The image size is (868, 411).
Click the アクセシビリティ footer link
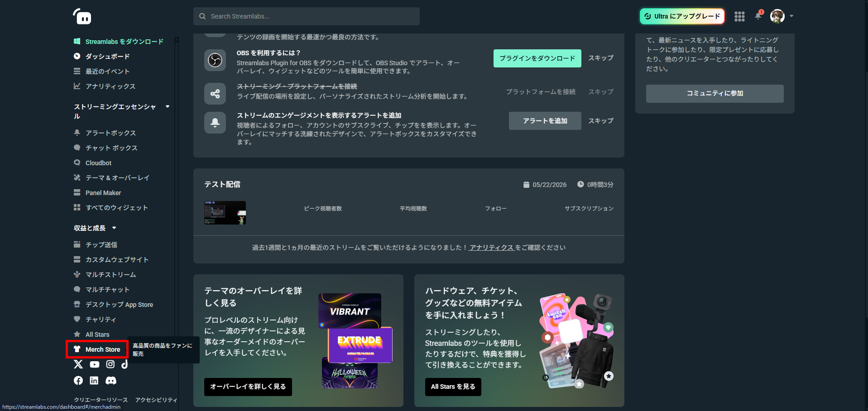click(156, 400)
